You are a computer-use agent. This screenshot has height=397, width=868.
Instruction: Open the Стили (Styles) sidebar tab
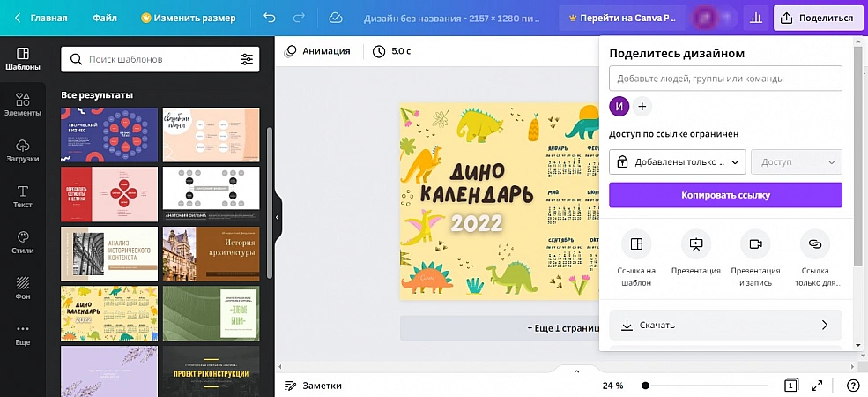tap(23, 243)
